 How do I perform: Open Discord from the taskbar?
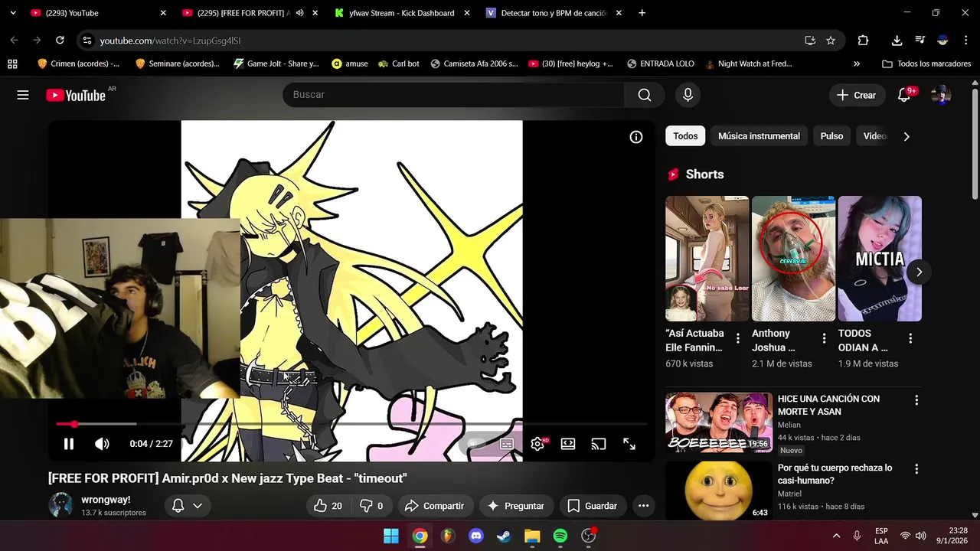(x=475, y=536)
